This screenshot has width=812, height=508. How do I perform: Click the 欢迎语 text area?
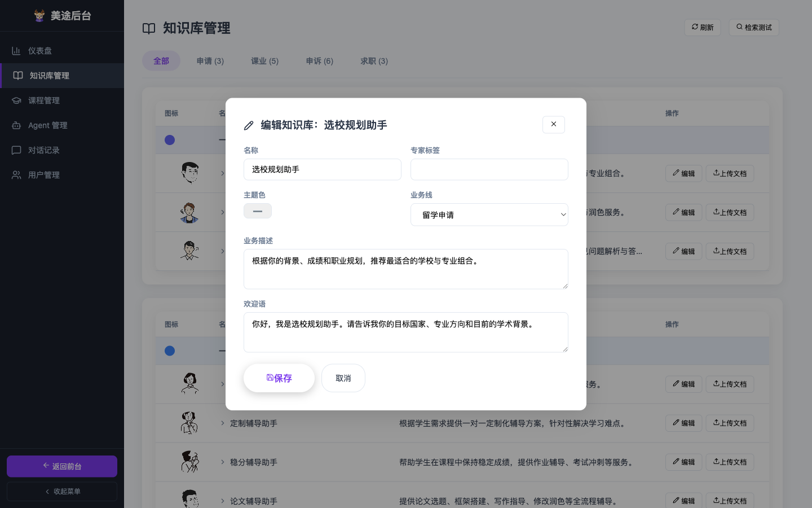click(x=406, y=332)
